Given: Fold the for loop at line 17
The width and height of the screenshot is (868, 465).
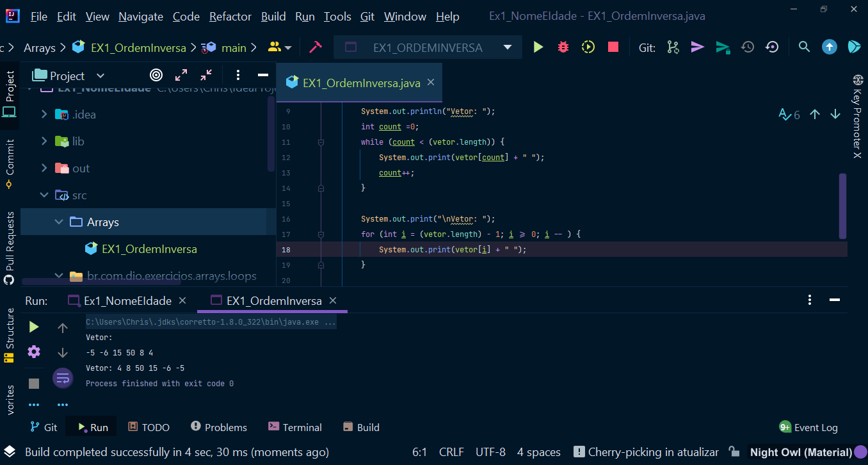Looking at the screenshot, I should click(321, 234).
